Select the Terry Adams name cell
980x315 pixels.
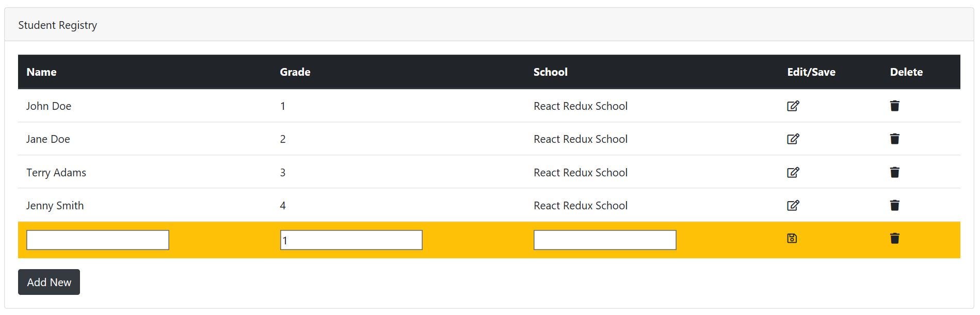pyautogui.click(x=56, y=172)
